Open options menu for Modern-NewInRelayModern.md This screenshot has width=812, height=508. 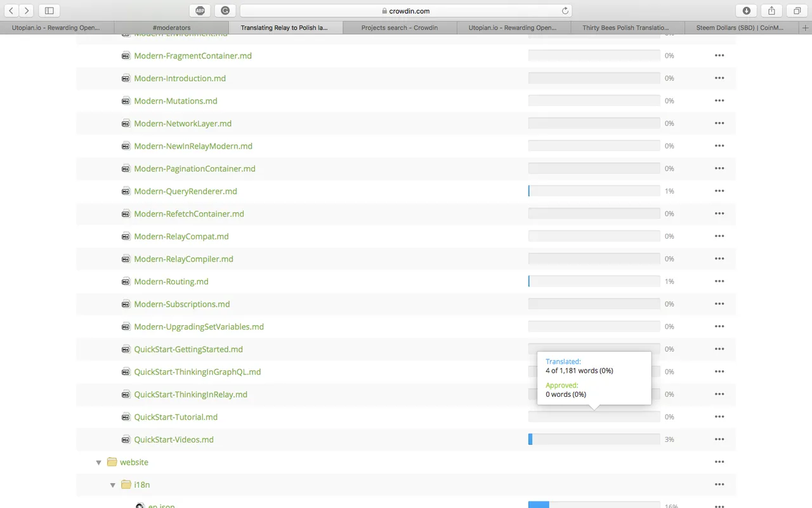pyautogui.click(x=719, y=146)
